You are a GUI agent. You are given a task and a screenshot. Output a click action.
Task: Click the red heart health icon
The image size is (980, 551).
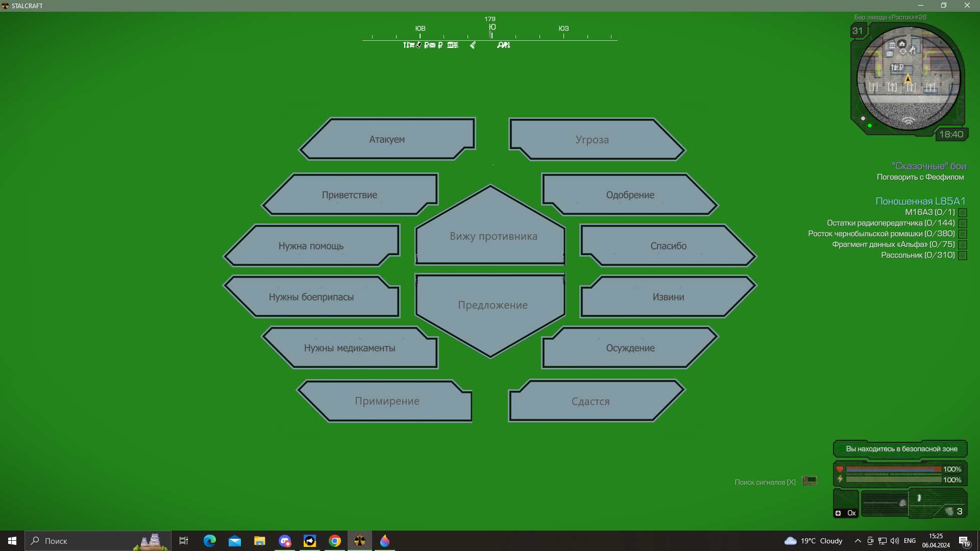point(840,469)
